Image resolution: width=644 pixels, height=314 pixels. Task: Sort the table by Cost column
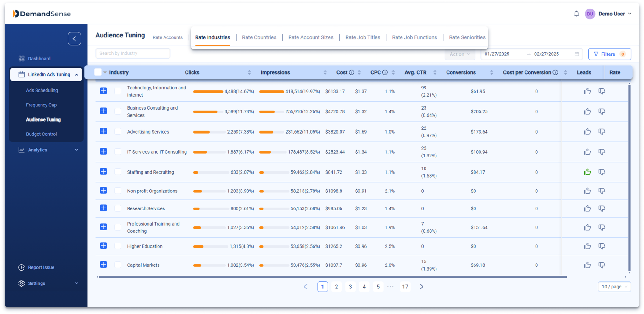pyautogui.click(x=358, y=72)
